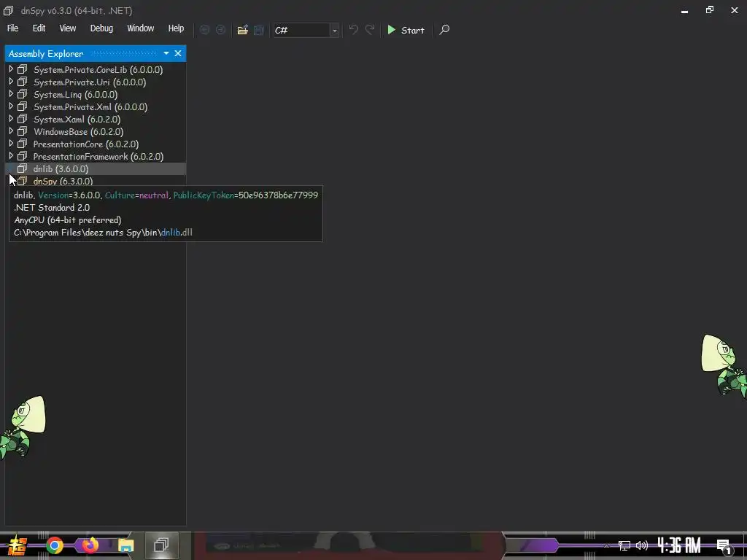The image size is (747, 560).
Task: Open the Edit menu
Action: (x=39, y=28)
